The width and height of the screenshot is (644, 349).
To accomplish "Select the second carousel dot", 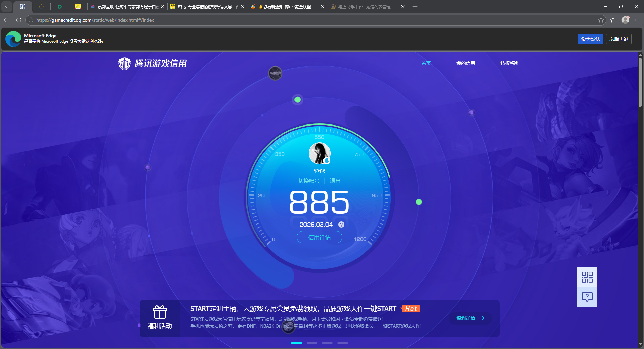I will point(312,343).
